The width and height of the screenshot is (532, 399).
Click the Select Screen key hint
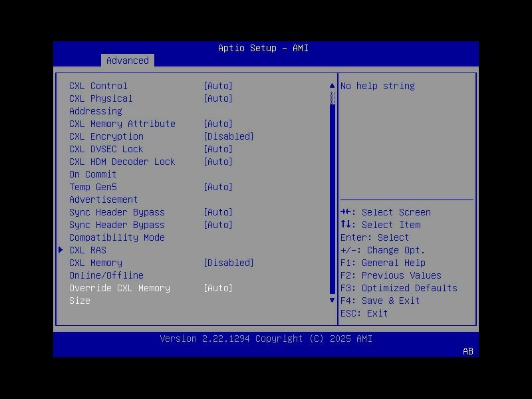point(386,212)
